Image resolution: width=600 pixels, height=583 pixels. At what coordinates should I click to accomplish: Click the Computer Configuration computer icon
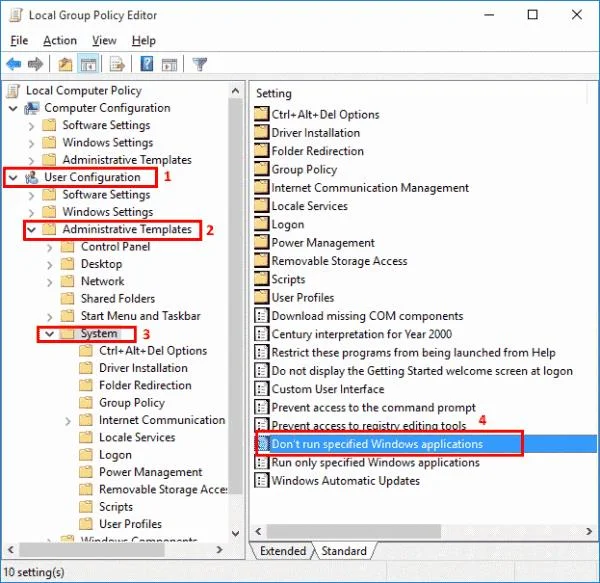coord(31,108)
